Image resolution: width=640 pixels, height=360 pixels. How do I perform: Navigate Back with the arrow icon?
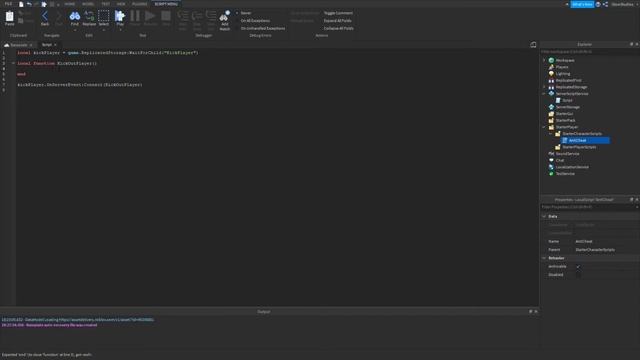(45, 16)
